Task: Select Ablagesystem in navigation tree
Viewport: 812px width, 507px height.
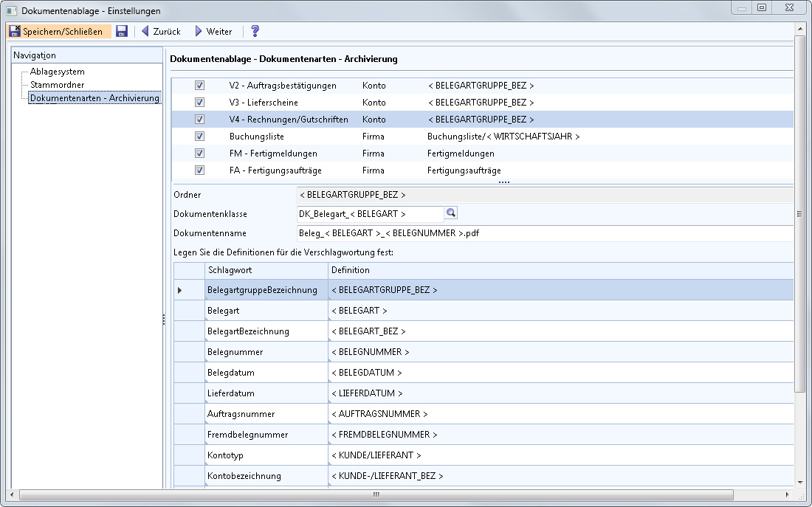Action: 57,72
